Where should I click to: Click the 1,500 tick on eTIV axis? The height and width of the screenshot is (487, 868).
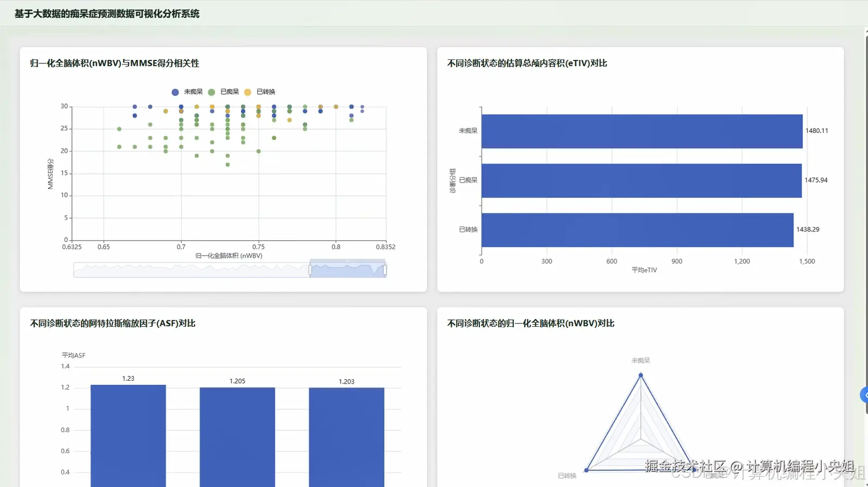(x=807, y=261)
